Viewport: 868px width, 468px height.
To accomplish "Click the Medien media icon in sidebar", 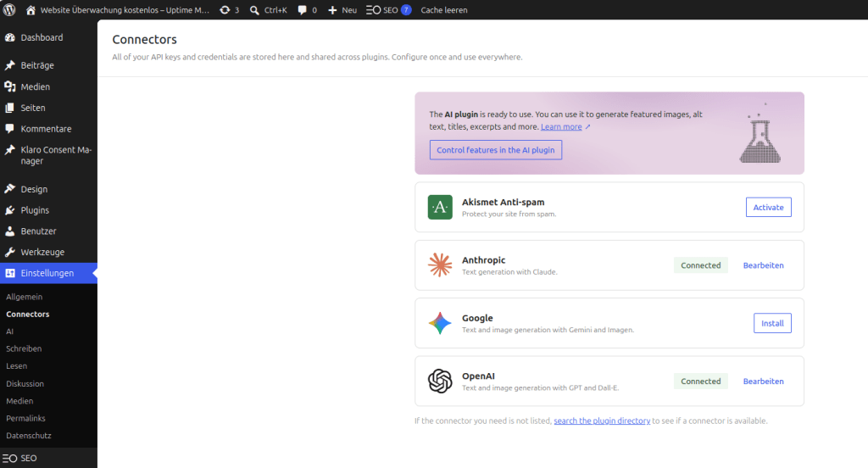I will [9, 86].
